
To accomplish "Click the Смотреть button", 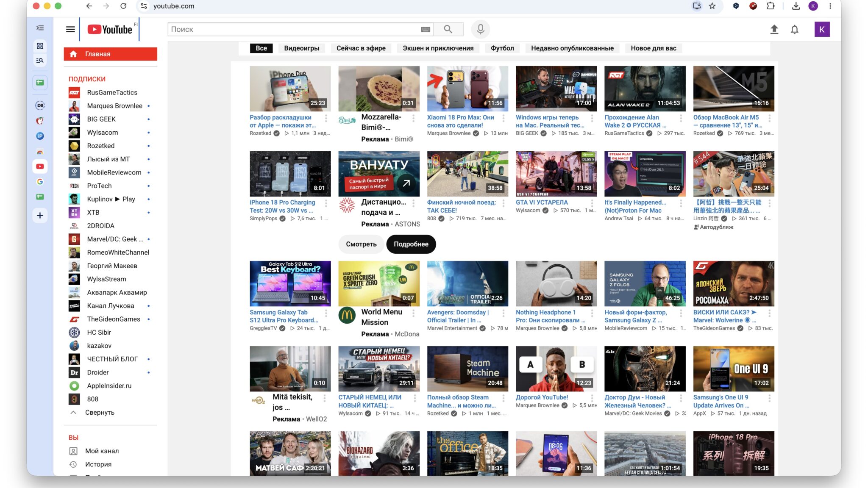I will tap(361, 244).
